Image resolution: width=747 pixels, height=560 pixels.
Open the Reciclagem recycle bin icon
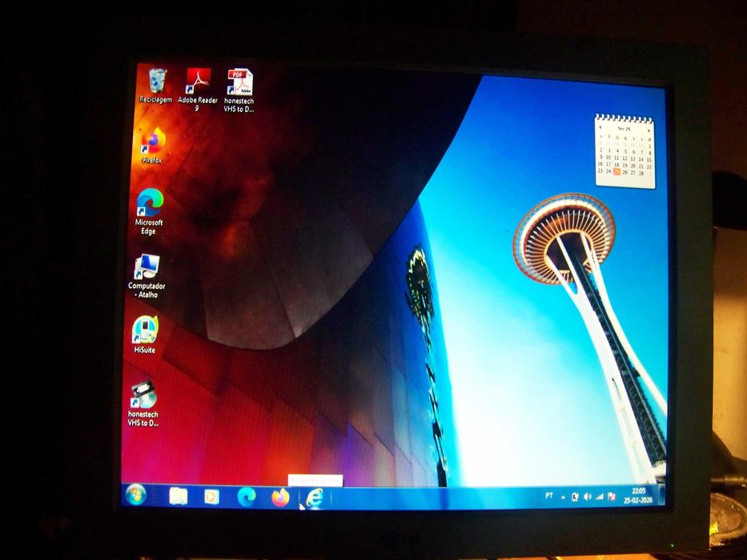click(x=156, y=86)
